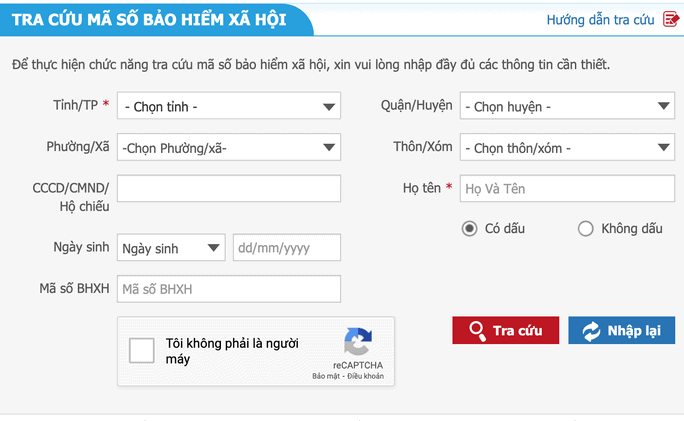The height and width of the screenshot is (421, 684).
Task: Click the refresh arrows icon on Nhập lại
Action: (x=591, y=331)
